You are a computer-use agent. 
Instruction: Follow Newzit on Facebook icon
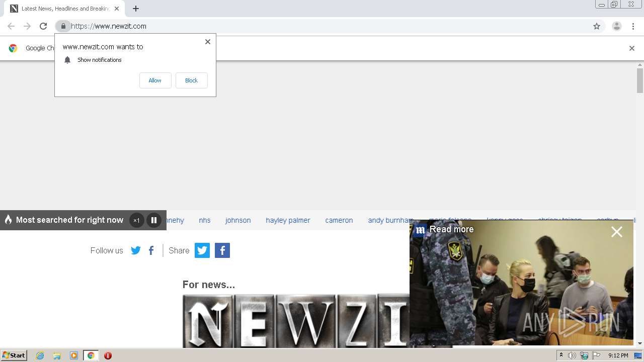pyautogui.click(x=151, y=250)
